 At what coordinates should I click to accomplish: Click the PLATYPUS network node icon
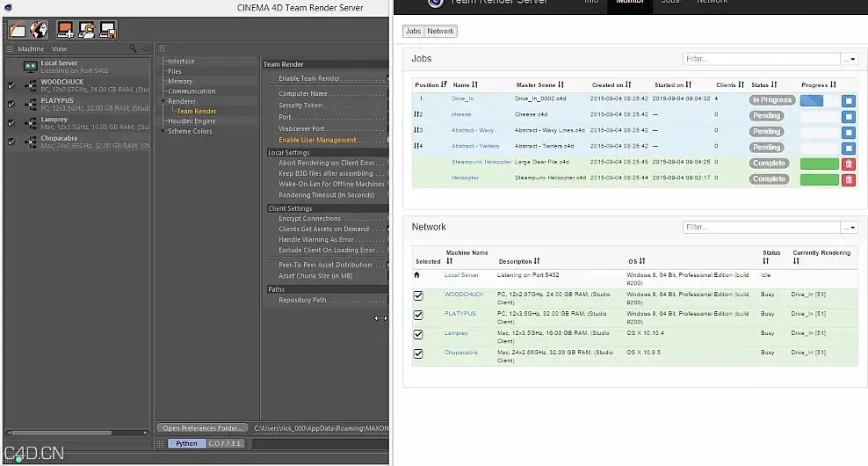click(31, 104)
